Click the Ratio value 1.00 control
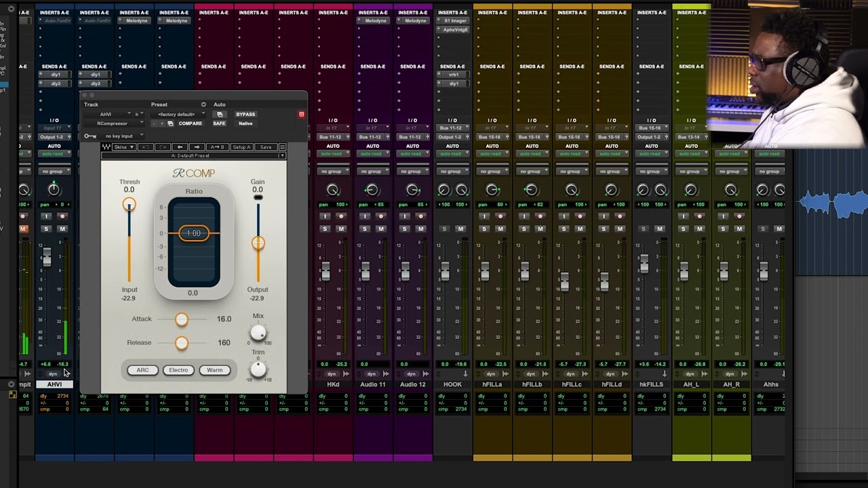Image resolution: width=868 pixels, height=488 pixels. click(x=194, y=233)
